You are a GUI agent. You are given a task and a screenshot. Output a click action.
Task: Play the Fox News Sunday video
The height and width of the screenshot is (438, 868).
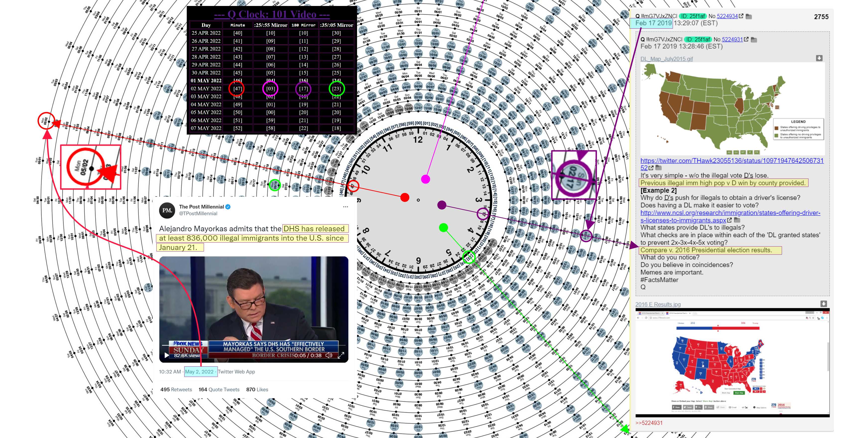tap(167, 355)
